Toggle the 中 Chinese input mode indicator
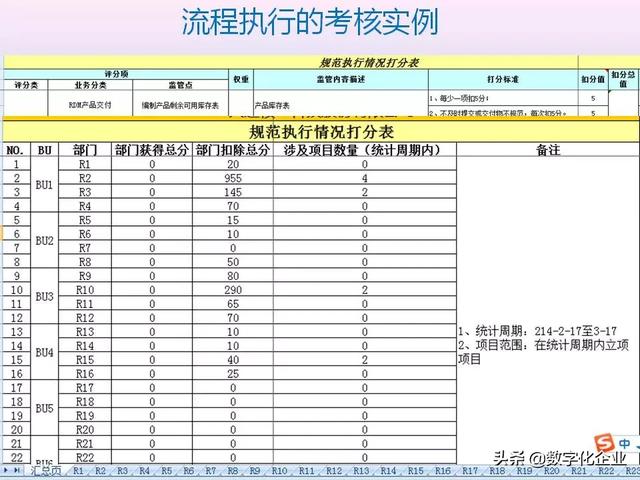Screen dimensions: 640x480 (x=624, y=443)
